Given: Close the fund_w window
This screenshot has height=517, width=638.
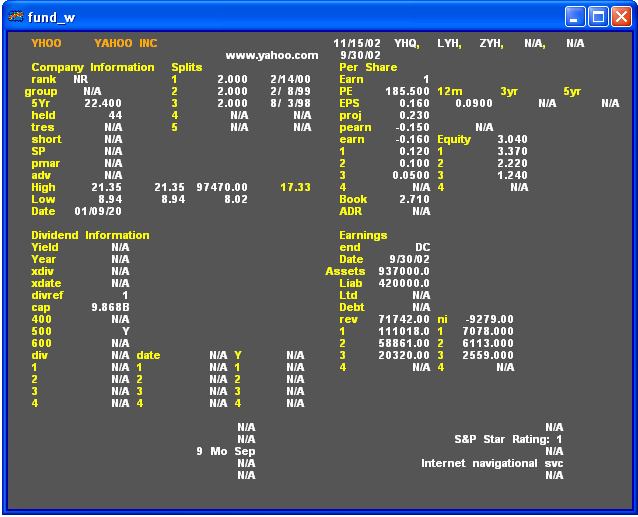Looking at the screenshot, I should tap(621, 17).
